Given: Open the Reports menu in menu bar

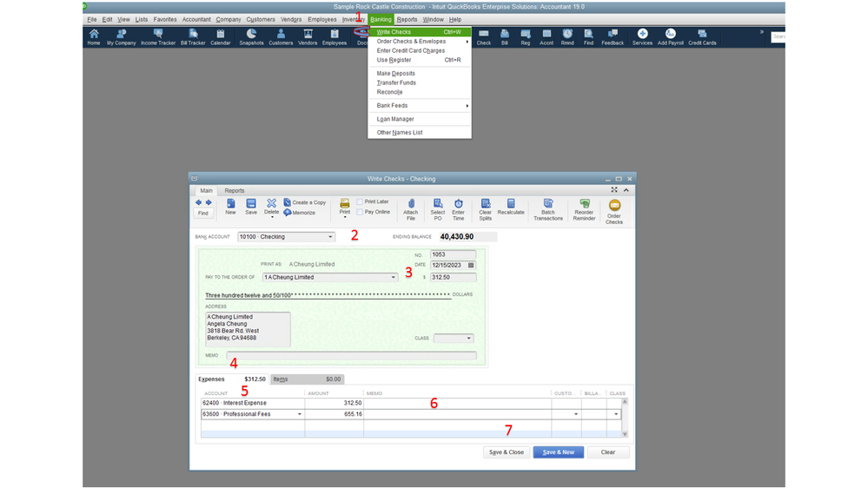Looking at the screenshot, I should pyautogui.click(x=407, y=19).
